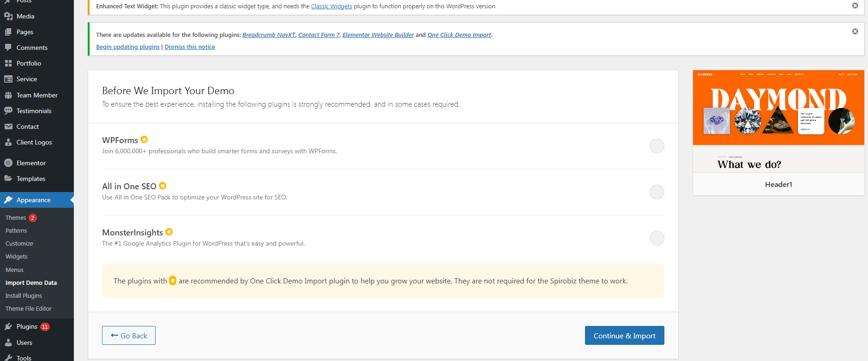Click the Team Member group icon
Viewport: 868px width, 361px height.
pyautogui.click(x=8, y=95)
